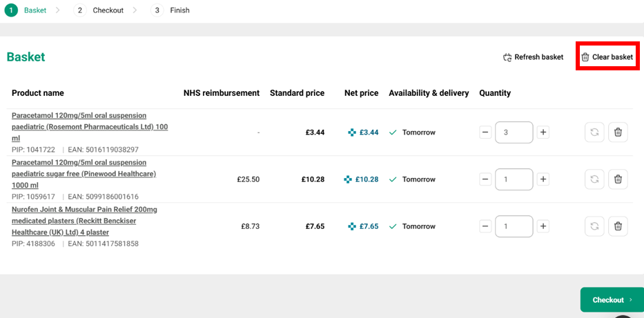Delete the Rosemont Paracetamol 100 ml row
The width and height of the screenshot is (644, 318).
pos(618,132)
